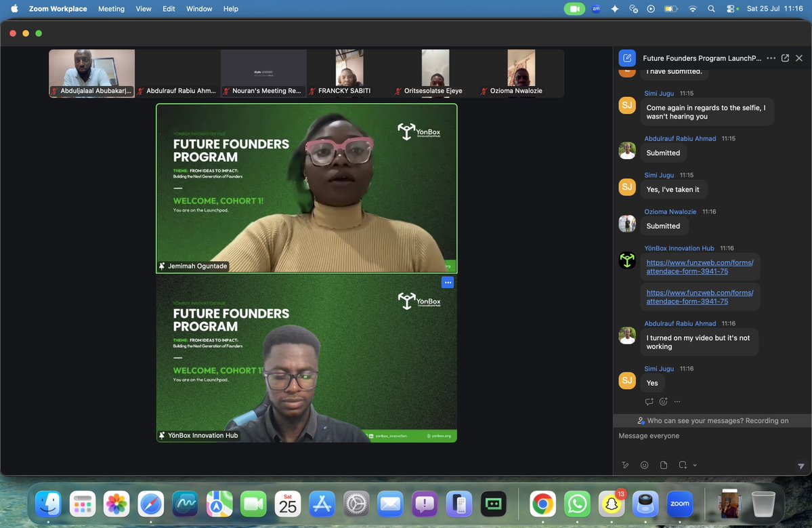This screenshot has height=528, width=812.
Task: Open the Trash in the Dock
Action: pyautogui.click(x=763, y=504)
